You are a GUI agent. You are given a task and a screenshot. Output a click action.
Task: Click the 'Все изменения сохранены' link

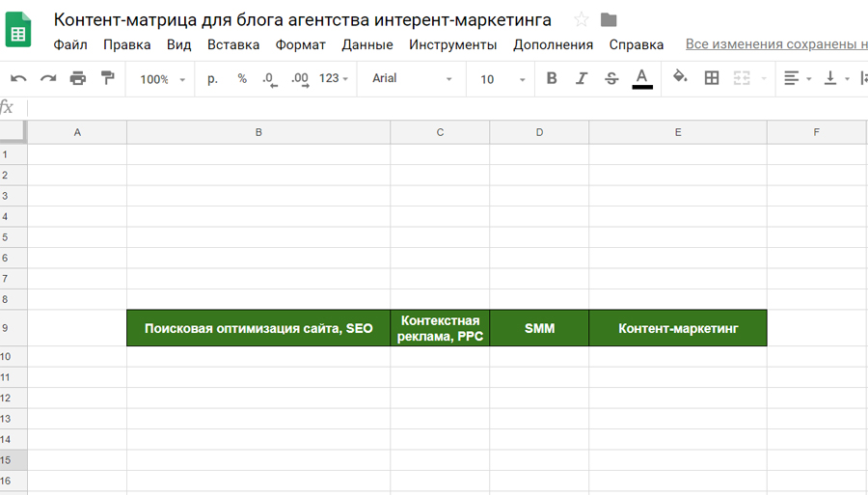coord(775,44)
